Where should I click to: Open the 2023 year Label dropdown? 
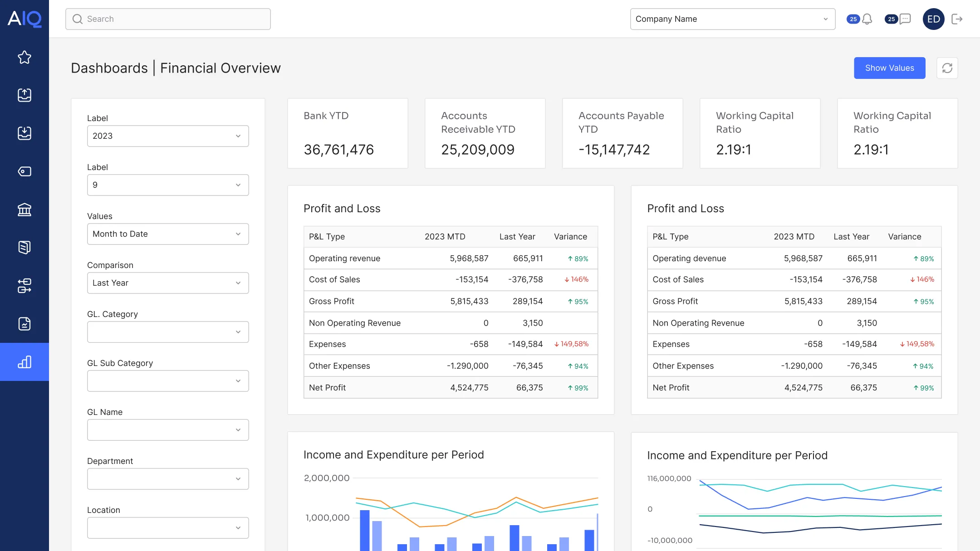[168, 136]
